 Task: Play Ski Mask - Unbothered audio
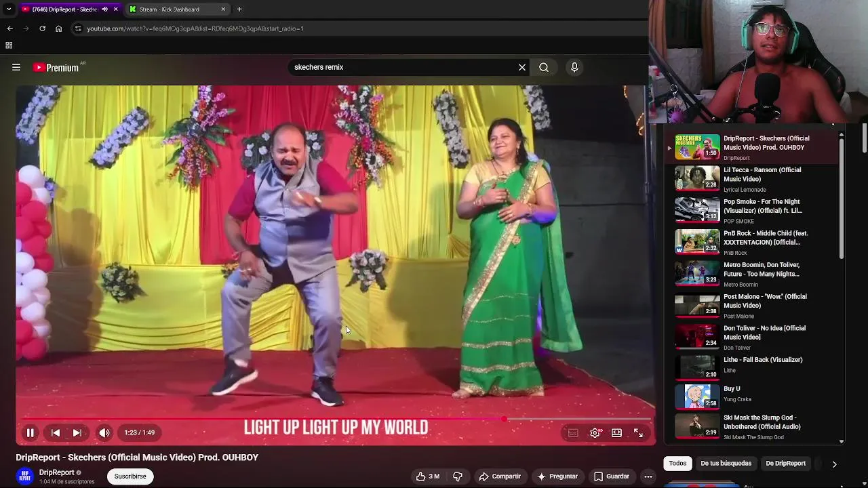753,427
